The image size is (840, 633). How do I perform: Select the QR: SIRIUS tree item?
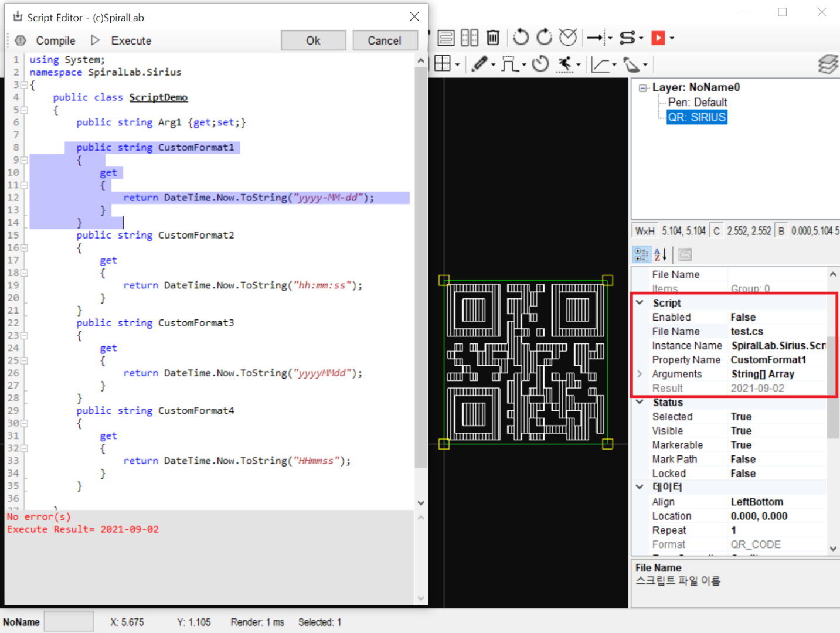pyautogui.click(x=697, y=117)
